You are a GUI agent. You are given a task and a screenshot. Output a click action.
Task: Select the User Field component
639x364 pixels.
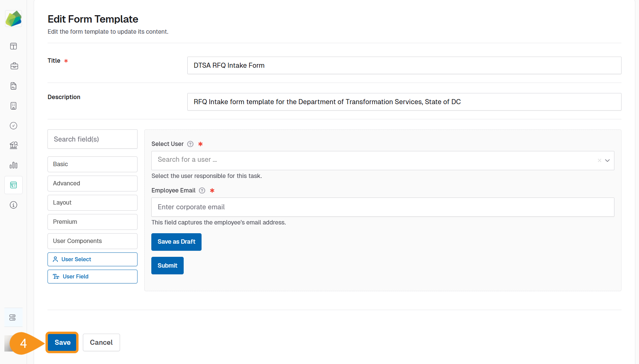pyautogui.click(x=92, y=276)
